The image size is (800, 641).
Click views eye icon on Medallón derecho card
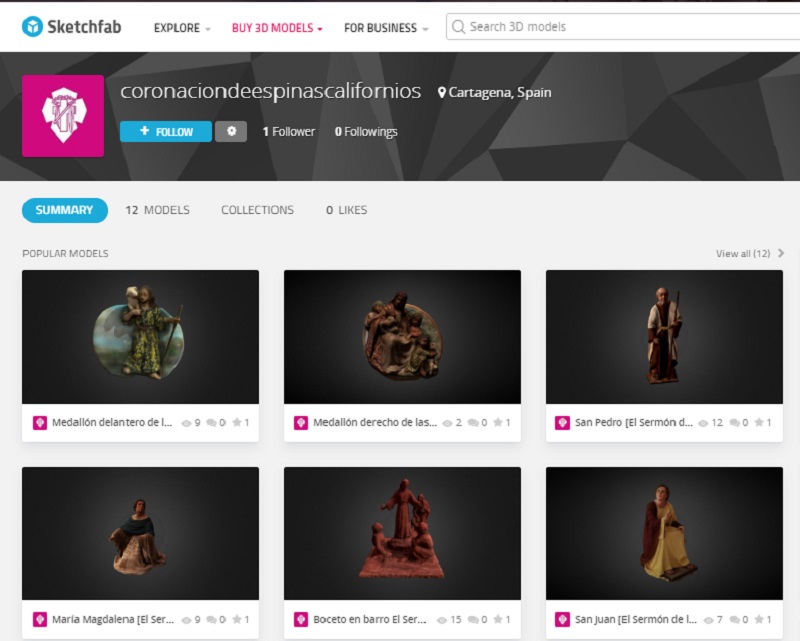(447, 423)
